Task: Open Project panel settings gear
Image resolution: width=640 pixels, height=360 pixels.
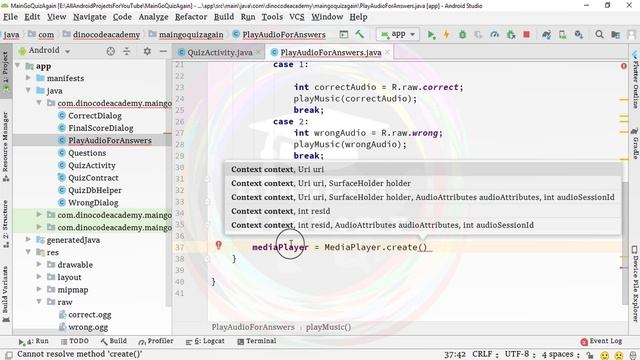Action: pos(147,51)
